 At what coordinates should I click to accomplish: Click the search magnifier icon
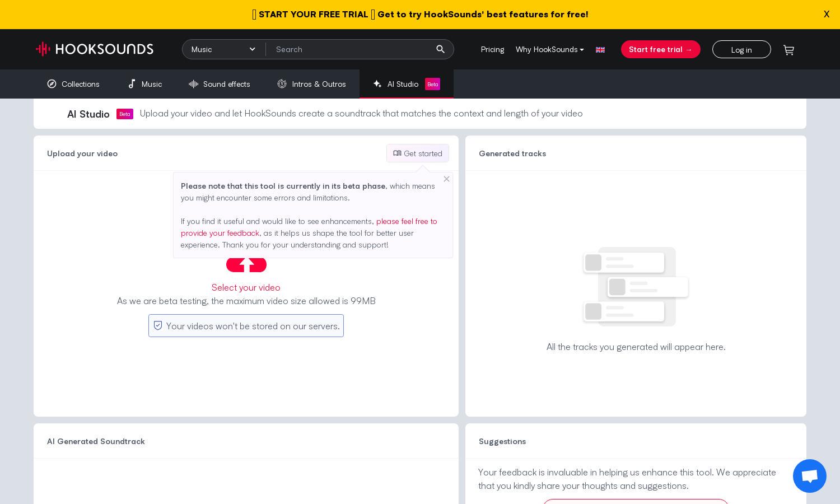(440, 49)
